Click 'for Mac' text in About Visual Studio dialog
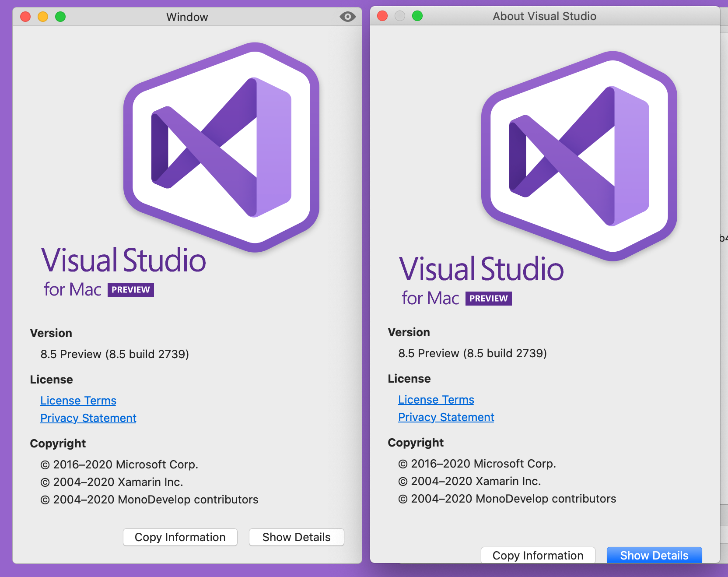Image resolution: width=728 pixels, height=577 pixels. click(430, 298)
